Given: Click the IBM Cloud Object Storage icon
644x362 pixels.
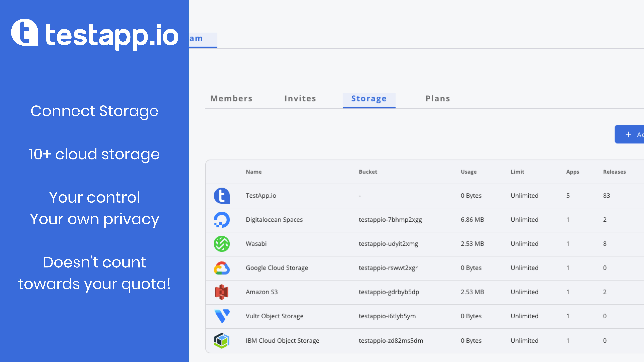Looking at the screenshot, I should [222, 340].
